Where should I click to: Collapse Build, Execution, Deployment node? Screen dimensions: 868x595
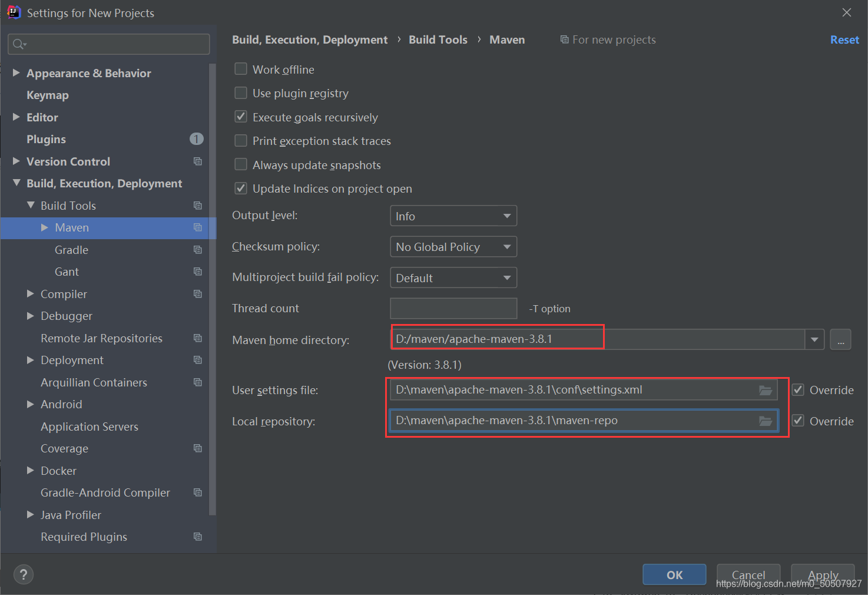click(x=16, y=183)
